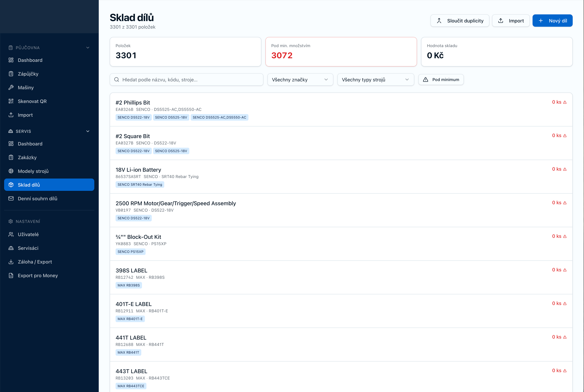Open the 18V Li-ion Battery part row
This screenshot has height=392, width=584.
click(x=341, y=177)
